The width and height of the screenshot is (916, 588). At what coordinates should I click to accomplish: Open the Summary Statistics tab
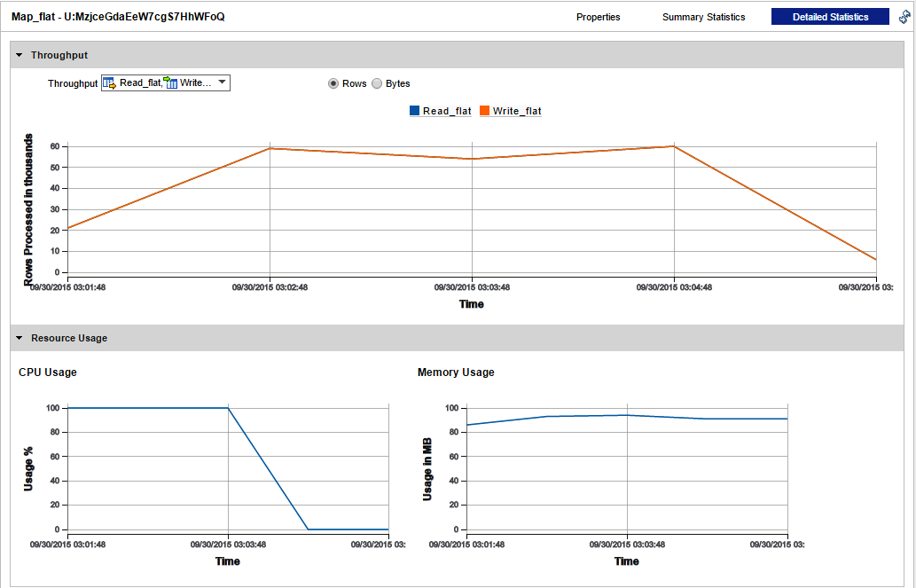[703, 17]
